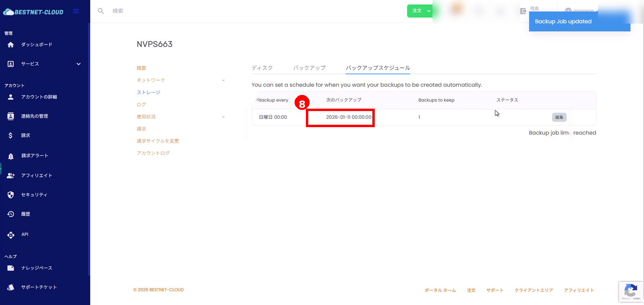Click the billing alert bell icon
This screenshot has height=305, width=644.
pyautogui.click(x=11, y=156)
